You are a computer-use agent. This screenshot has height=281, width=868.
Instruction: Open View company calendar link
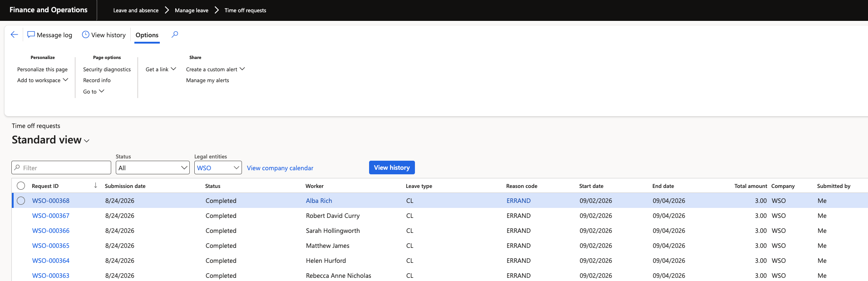(x=280, y=168)
